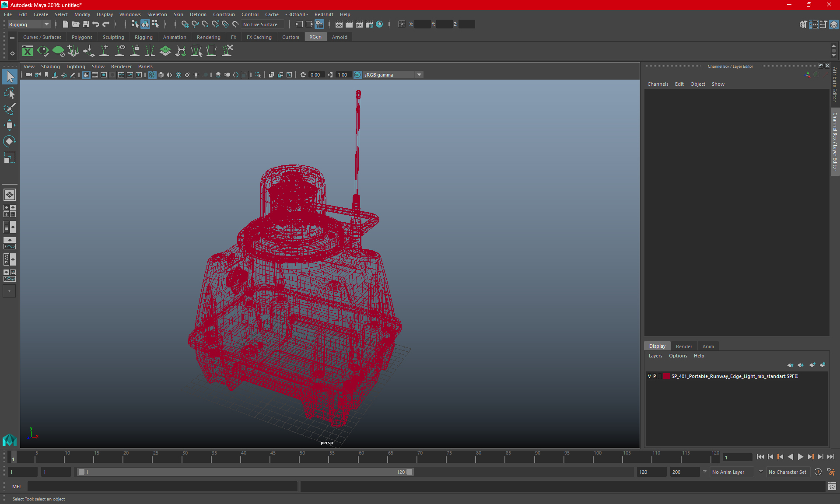Viewport: 840px width, 504px height.
Task: Click XGen green stacked layers shelf icon
Action: (165, 51)
